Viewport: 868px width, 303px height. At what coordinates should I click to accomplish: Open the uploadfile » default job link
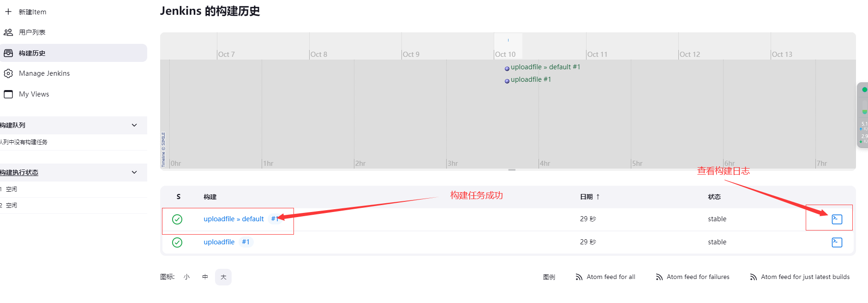(233, 219)
